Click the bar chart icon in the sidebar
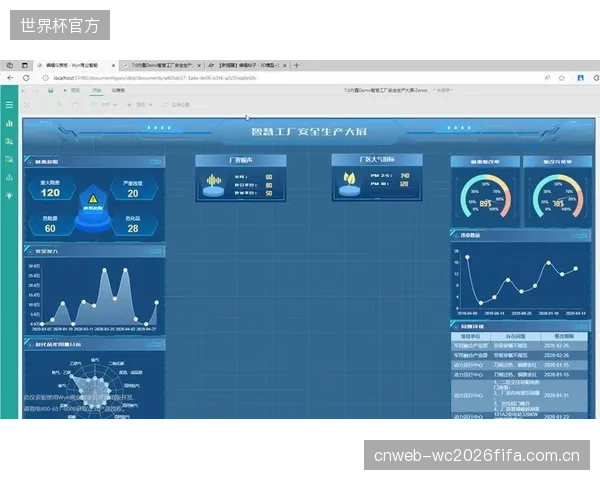The height and width of the screenshot is (480, 600). click(9, 123)
